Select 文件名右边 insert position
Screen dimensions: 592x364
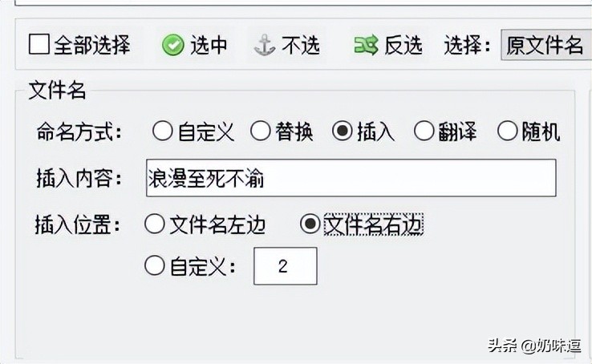click(x=310, y=224)
